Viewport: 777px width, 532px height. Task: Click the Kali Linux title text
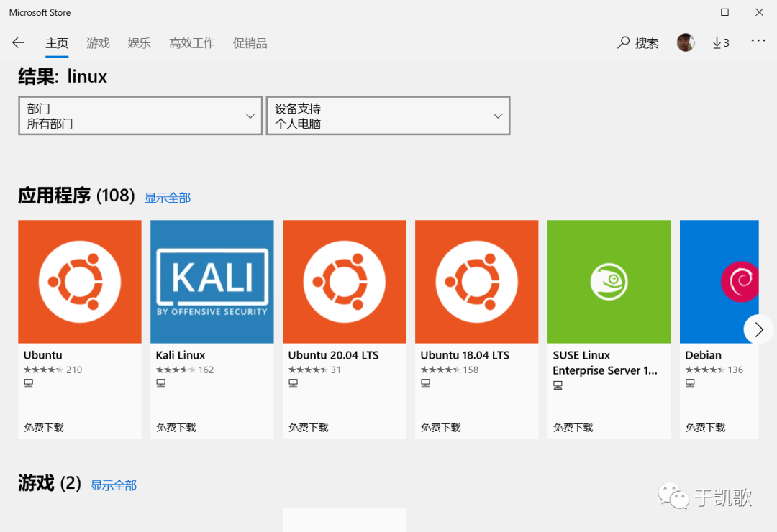181,355
